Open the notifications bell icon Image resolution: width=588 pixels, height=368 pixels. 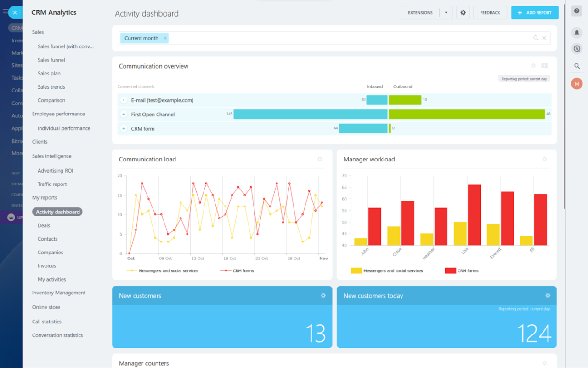(577, 32)
